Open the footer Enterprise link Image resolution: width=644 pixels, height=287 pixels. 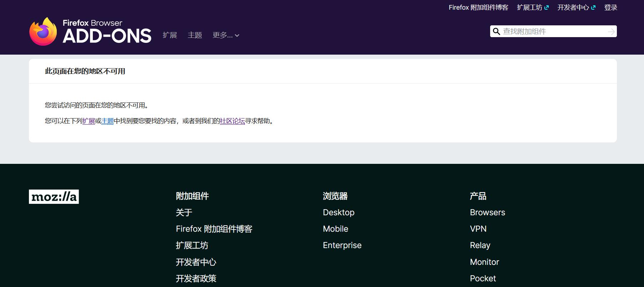(x=342, y=245)
